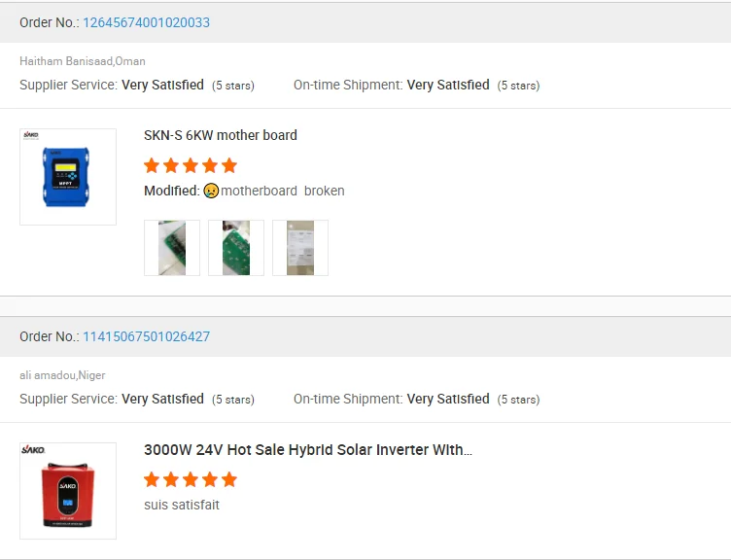This screenshot has height=560, width=731.
Task: Click first star of the motherboard rating
Action: [152, 165]
